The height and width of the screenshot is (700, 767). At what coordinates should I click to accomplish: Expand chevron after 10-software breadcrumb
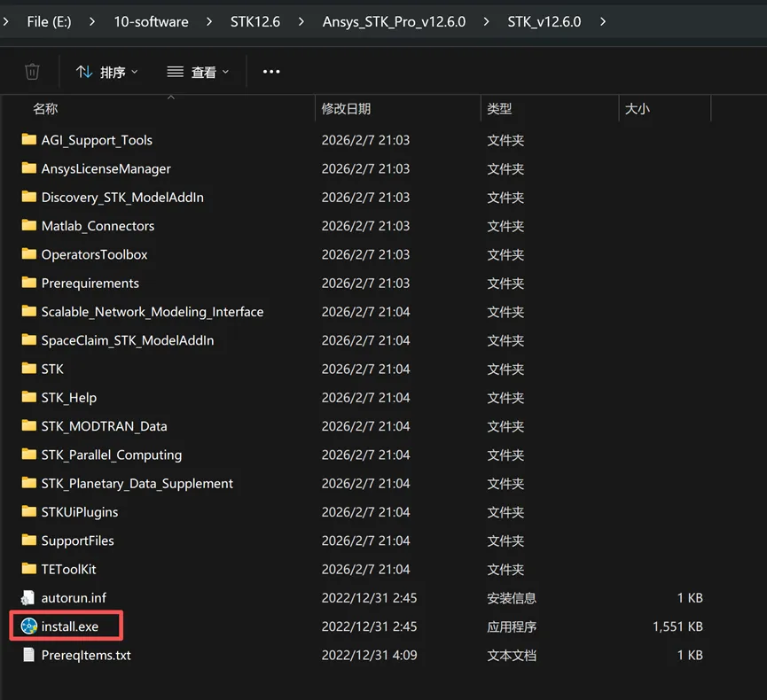point(209,21)
